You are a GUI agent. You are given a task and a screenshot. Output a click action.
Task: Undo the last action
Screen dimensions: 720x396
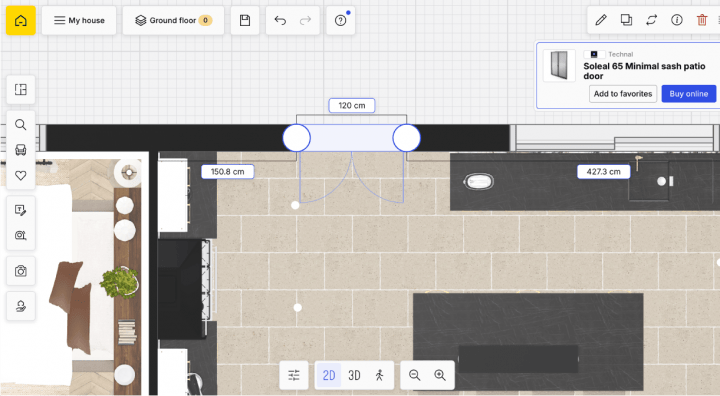(x=280, y=21)
